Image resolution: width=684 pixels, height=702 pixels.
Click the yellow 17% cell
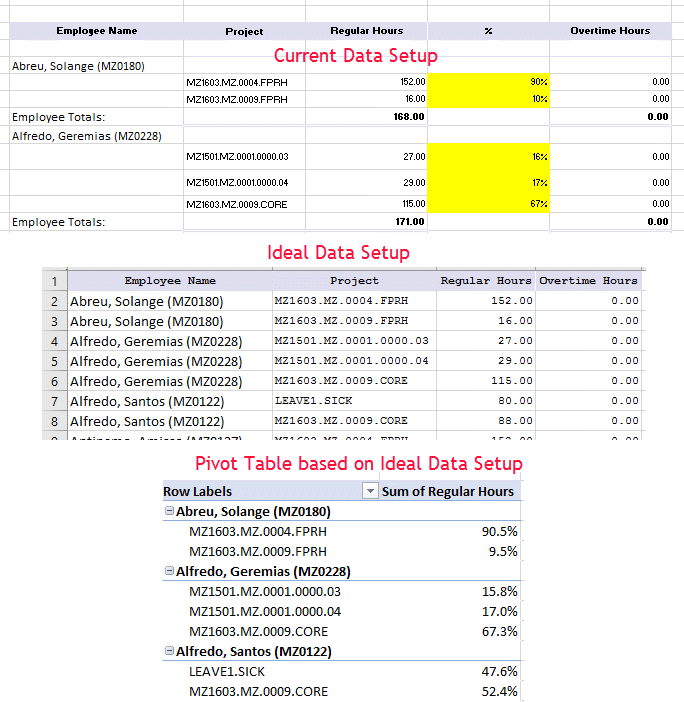pos(488,183)
